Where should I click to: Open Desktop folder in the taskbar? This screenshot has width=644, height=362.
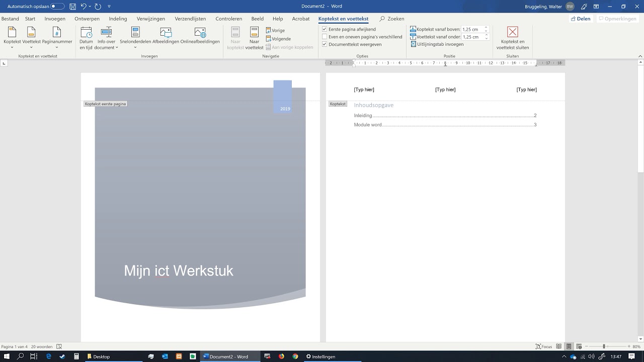coord(99,356)
